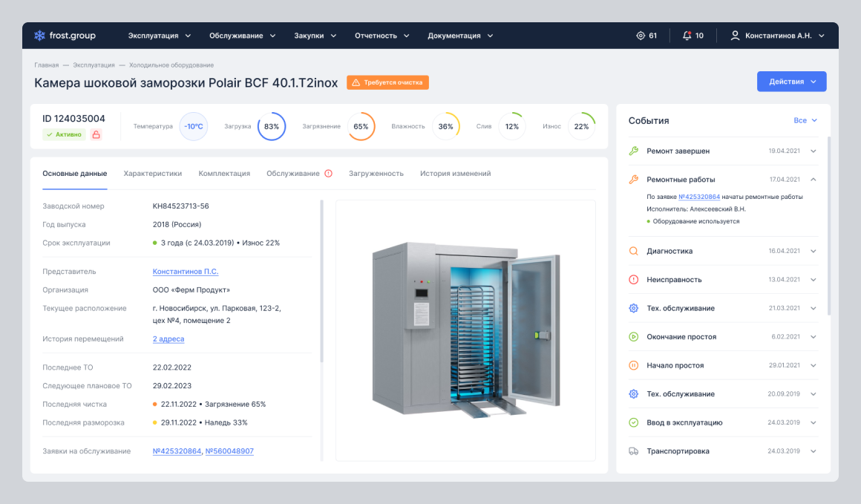Click the Загрузка 83% gauge
The image size is (861, 504).
click(x=271, y=126)
